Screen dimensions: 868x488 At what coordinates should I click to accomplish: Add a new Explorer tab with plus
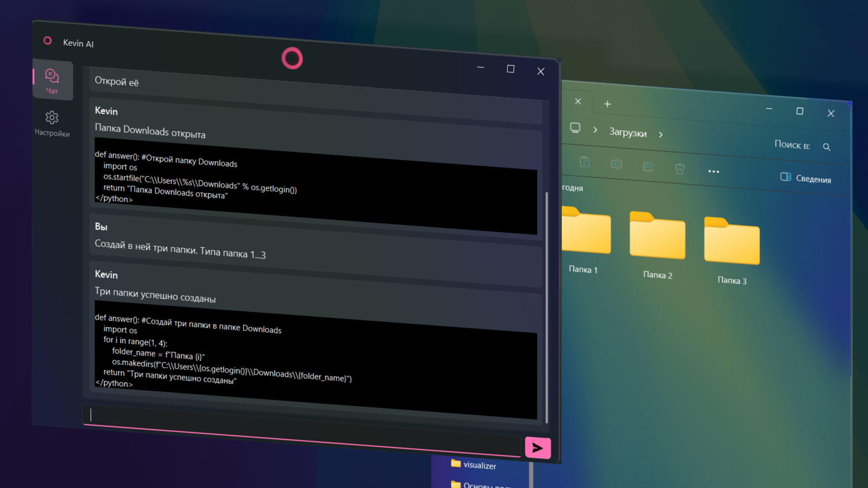click(x=607, y=104)
